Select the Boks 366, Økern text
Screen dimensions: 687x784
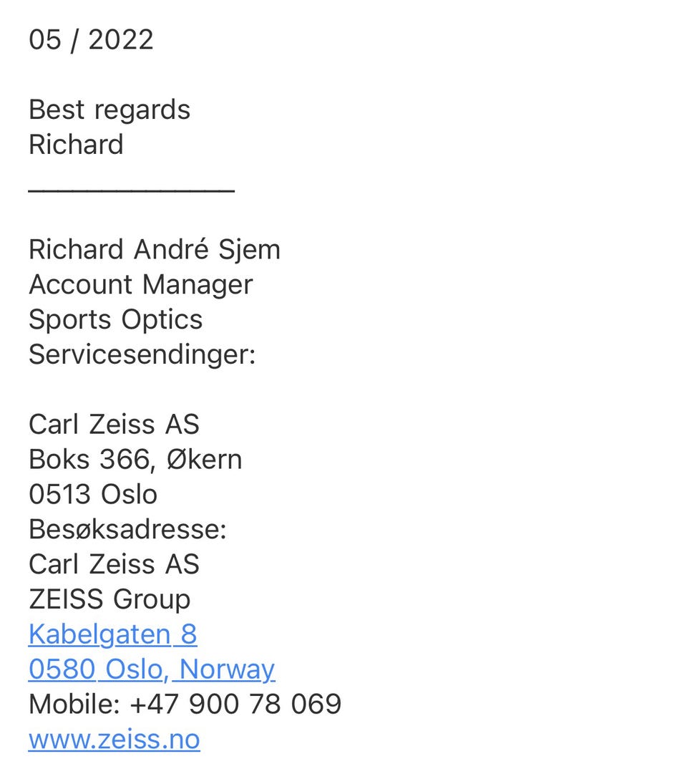point(135,459)
